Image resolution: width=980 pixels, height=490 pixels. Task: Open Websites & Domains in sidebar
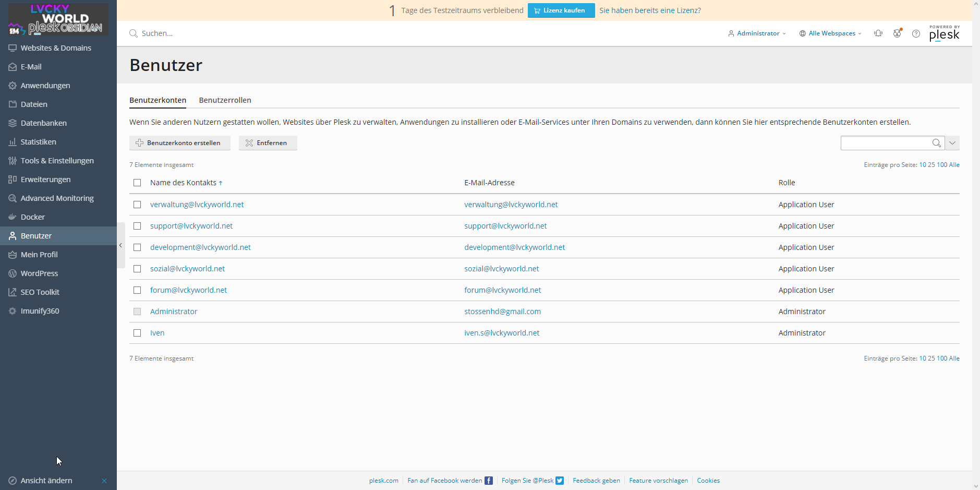(56, 48)
